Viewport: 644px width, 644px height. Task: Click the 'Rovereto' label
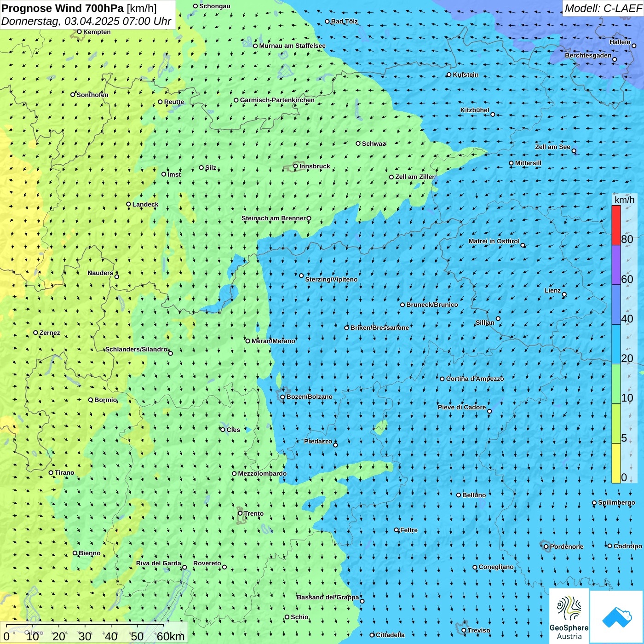click(207, 563)
